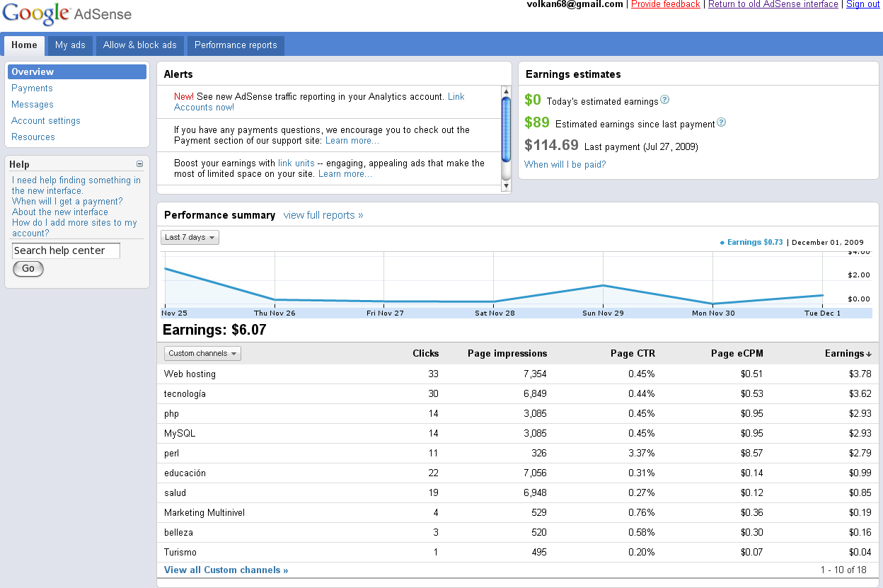
Task: Select the tecnología channel row
Action: (518, 394)
